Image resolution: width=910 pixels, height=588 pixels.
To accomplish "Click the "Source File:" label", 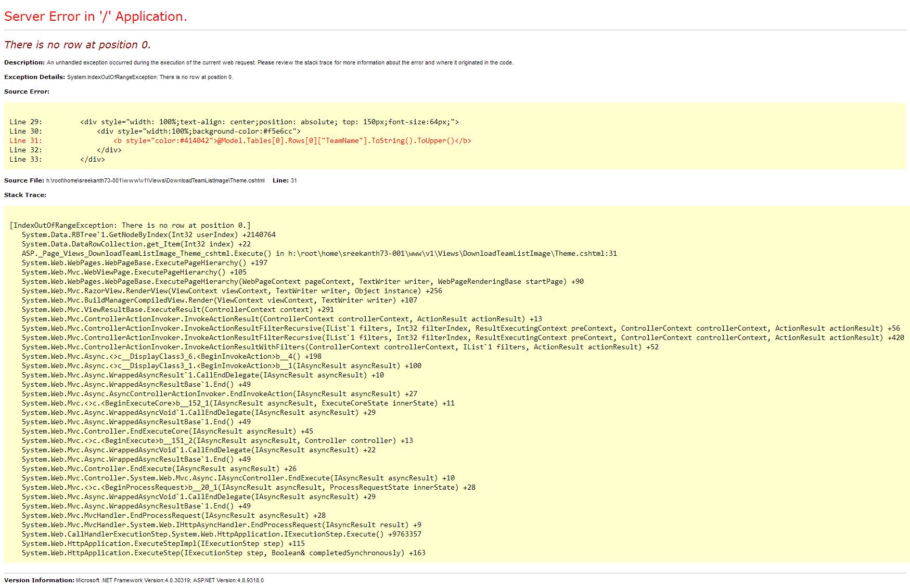I will click(24, 180).
